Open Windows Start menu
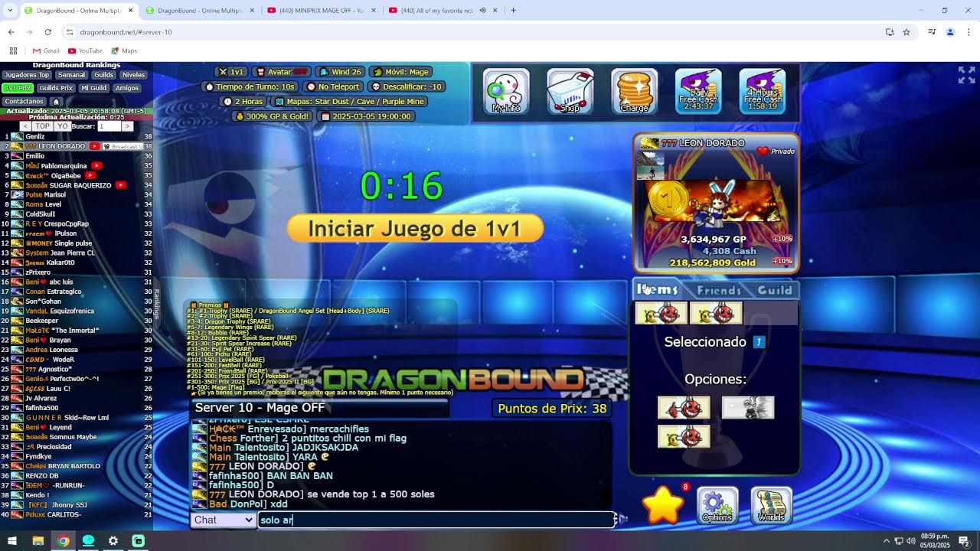 12,541
